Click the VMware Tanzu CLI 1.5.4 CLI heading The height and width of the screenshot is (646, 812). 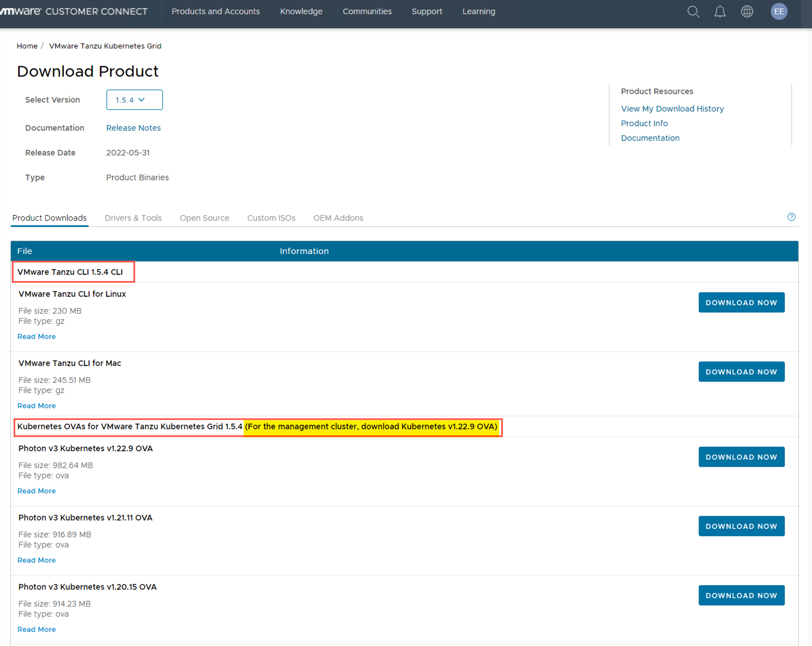pos(70,272)
